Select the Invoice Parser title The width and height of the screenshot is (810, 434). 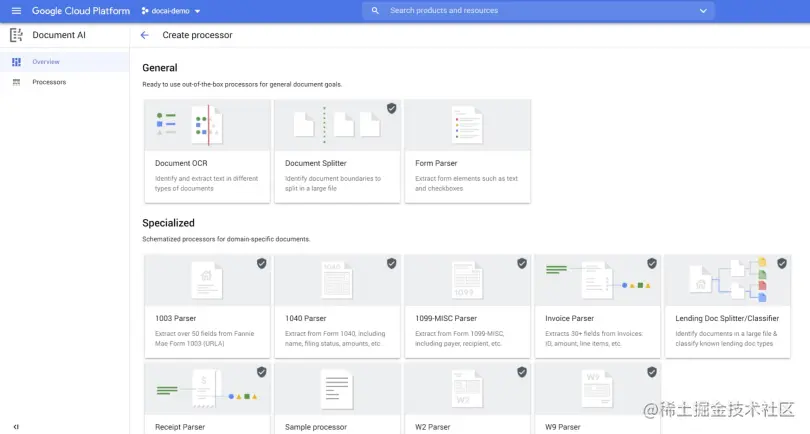tap(569, 318)
